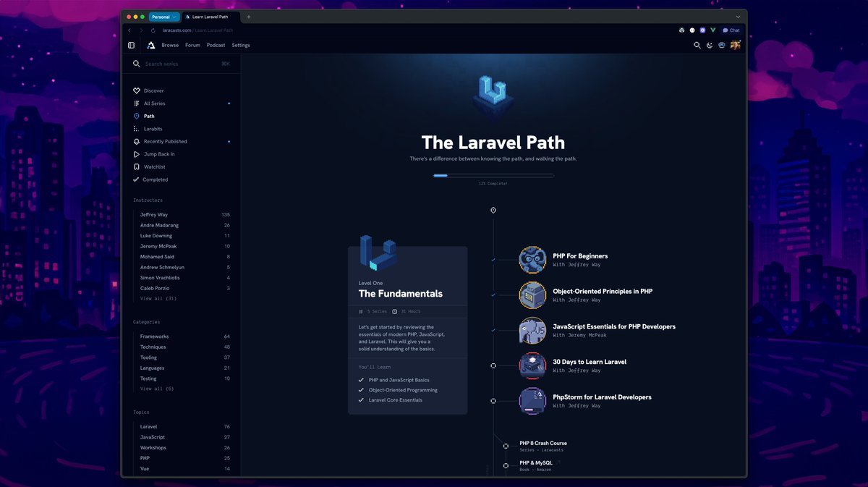Click the leftmost browser extension icon

[x=681, y=30]
